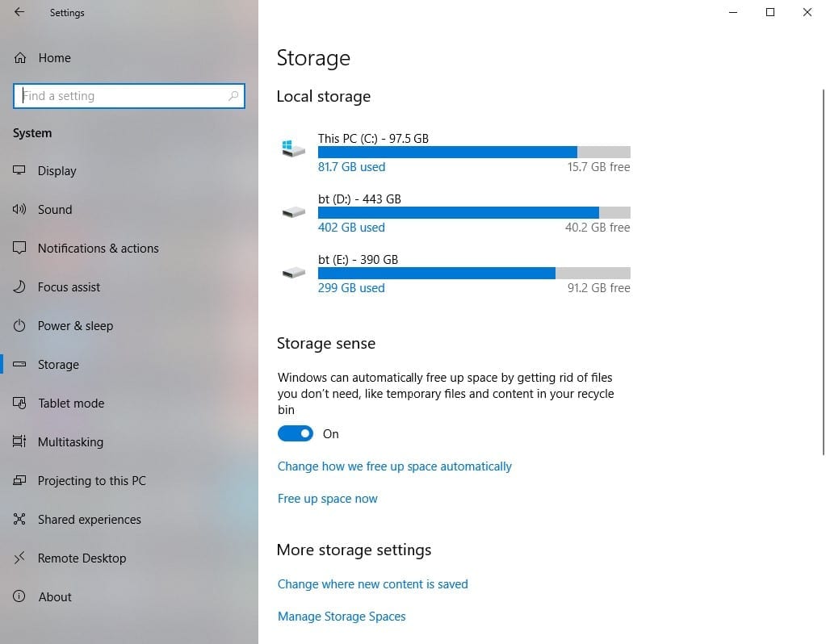
Task: Click the 'Local storage' heading
Action: tap(324, 96)
